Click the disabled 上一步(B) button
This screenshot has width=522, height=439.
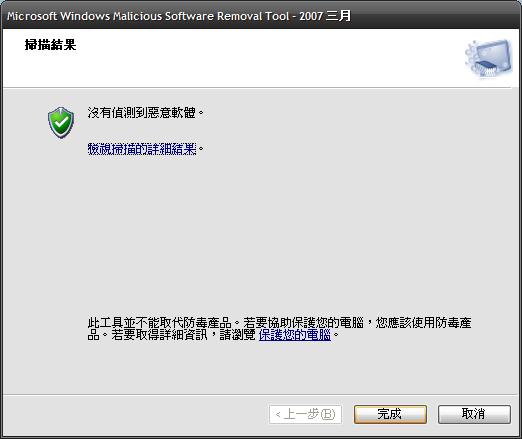click(305, 414)
